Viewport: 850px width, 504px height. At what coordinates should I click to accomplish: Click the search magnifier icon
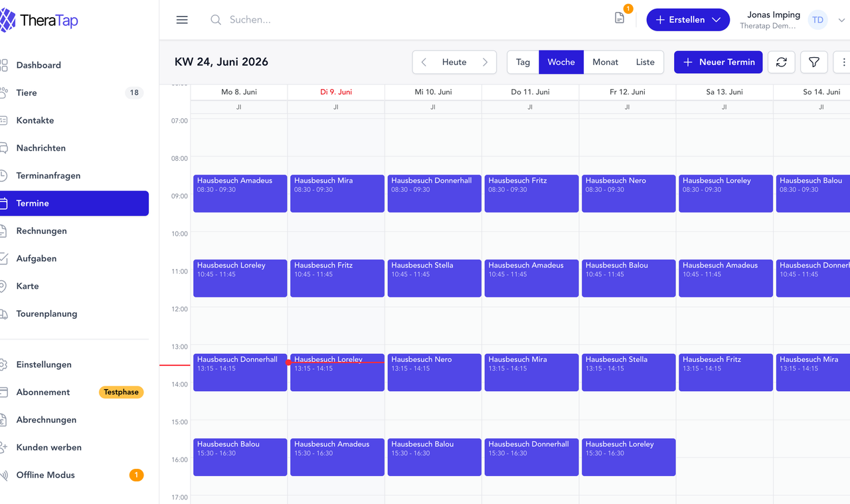[x=216, y=20]
